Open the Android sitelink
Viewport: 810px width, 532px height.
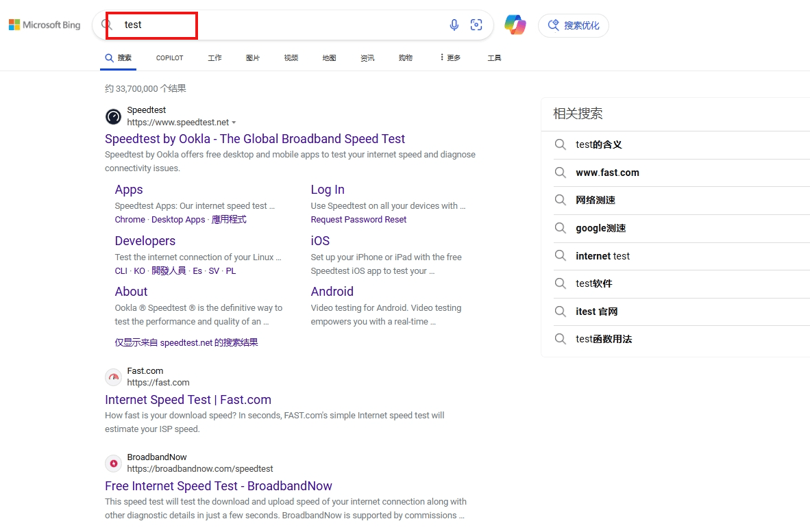click(x=332, y=292)
